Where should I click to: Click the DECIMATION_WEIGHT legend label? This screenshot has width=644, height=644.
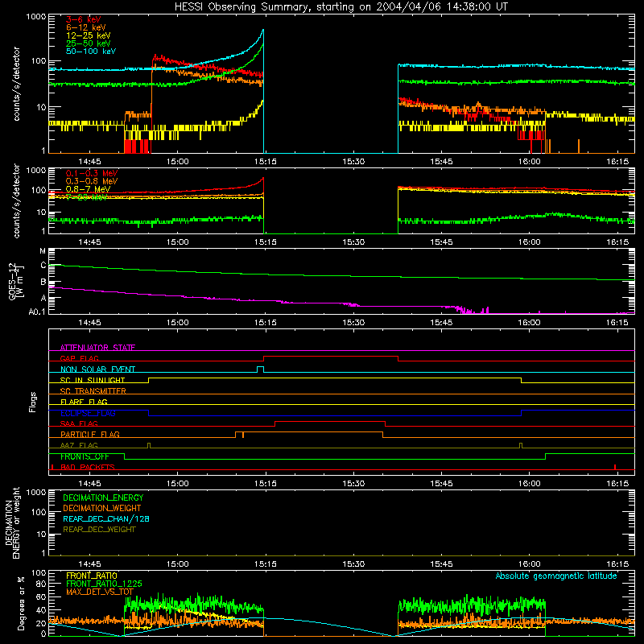102,509
